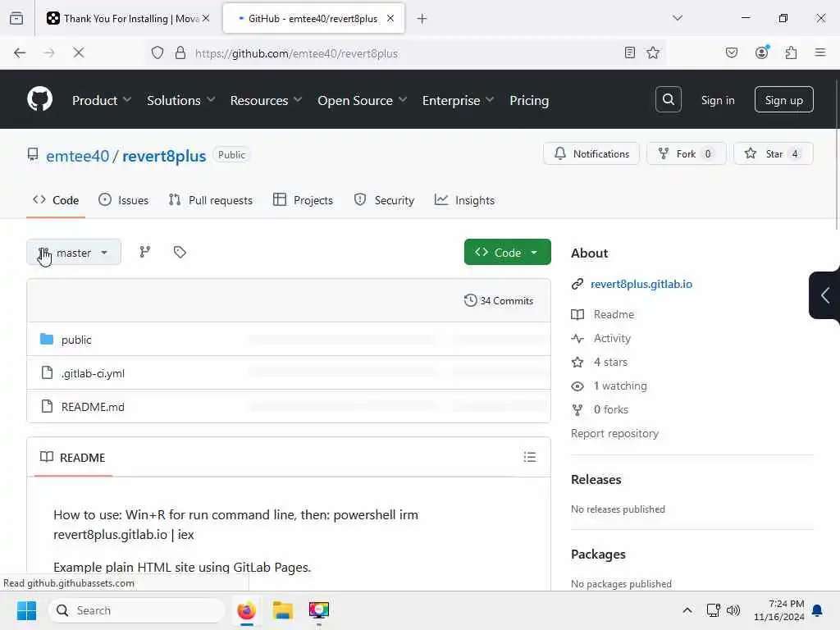Open Windows Start menu
The width and height of the screenshot is (840, 630).
click(x=26, y=610)
